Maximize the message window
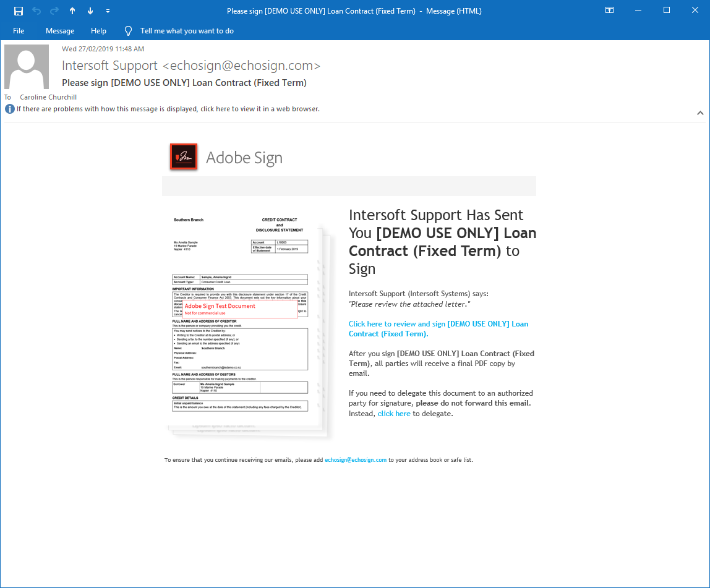The image size is (710, 588). tap(667, 11)
